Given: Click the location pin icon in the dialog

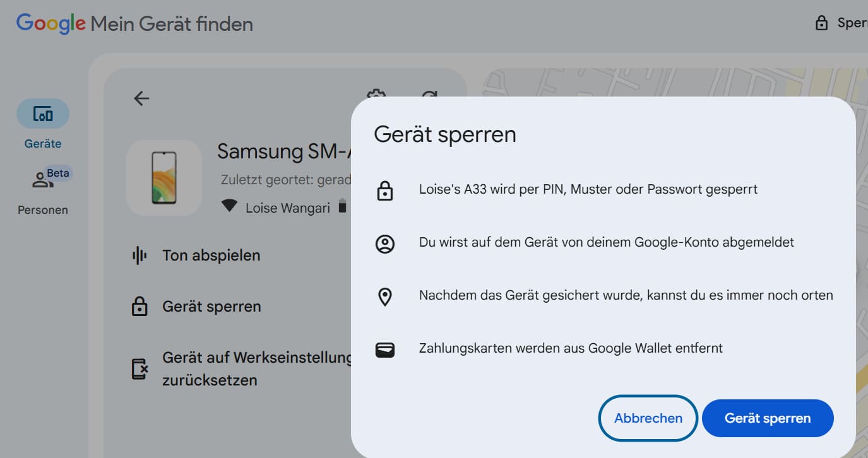Looking at the screenshot, I should pos(384,296).
